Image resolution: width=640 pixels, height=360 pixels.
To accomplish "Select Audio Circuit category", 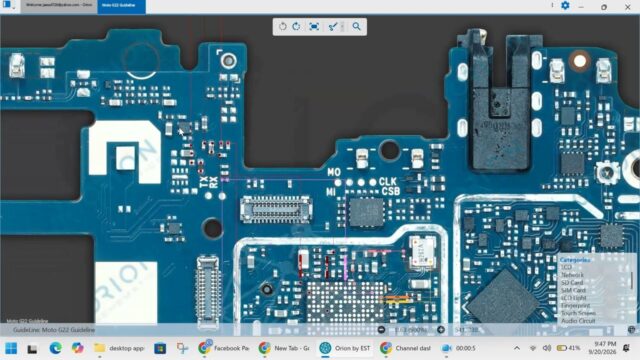I will pos(578,321).
